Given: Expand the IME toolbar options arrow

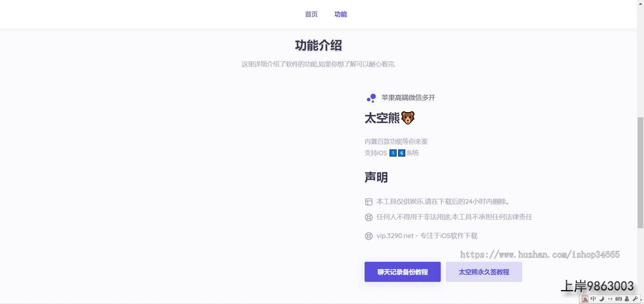Looking at the screenshot, I should [641, 299].
